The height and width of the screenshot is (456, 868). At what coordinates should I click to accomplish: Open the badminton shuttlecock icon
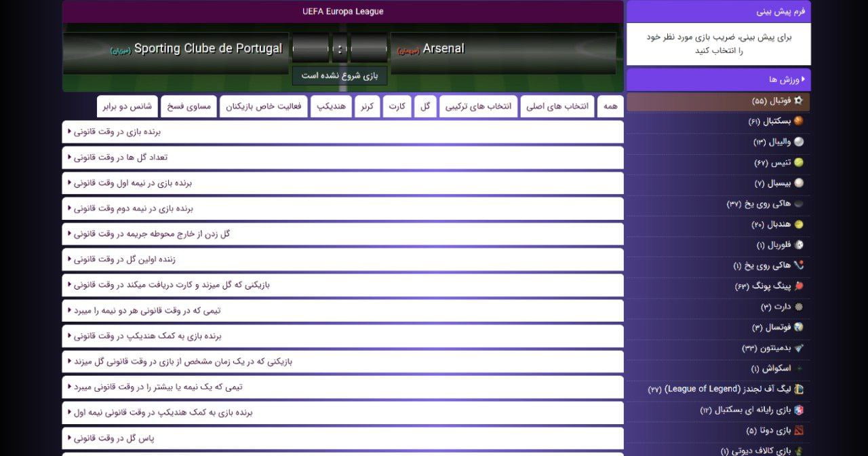click(x=798, y=348)
